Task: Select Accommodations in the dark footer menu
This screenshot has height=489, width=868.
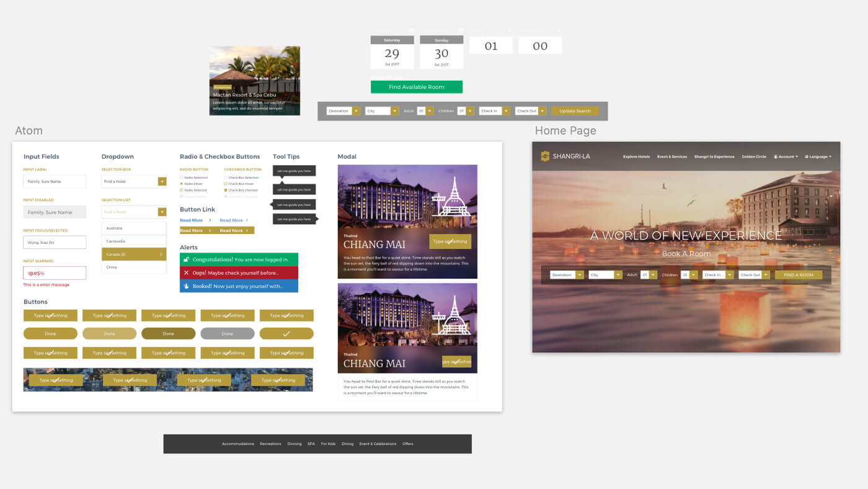Action: tap(238, 444)
